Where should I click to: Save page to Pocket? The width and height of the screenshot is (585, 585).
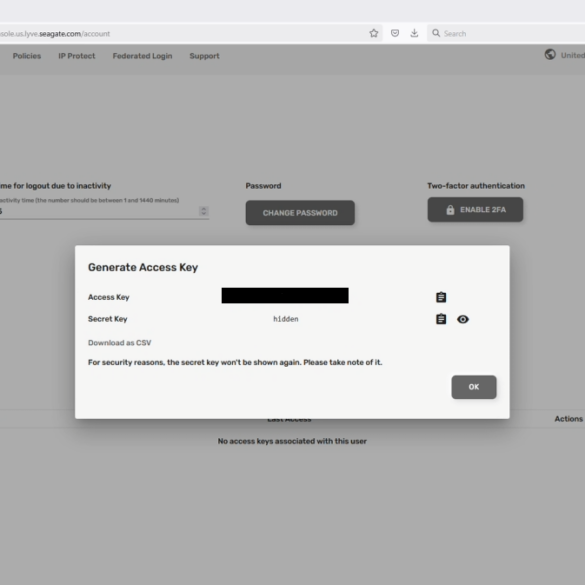[395, 33]
